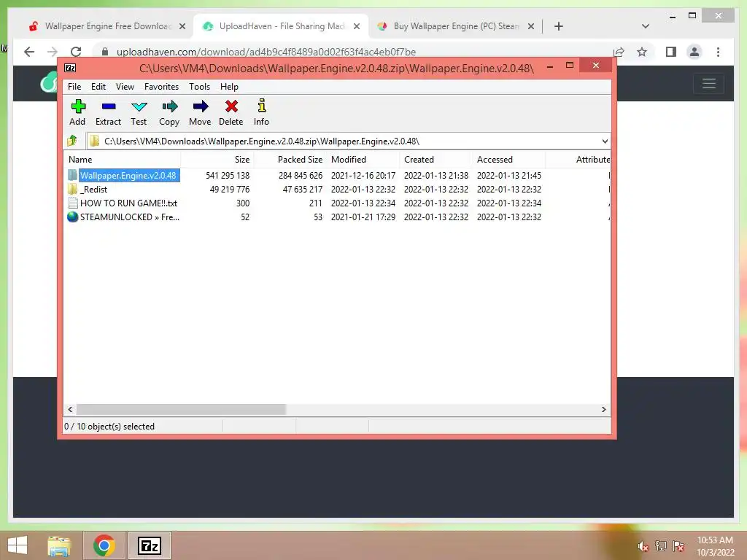Viewport: 747px width, 560px height.
Task: Click the 7-Zip taskbar icon
Action: tap(150, 545)
